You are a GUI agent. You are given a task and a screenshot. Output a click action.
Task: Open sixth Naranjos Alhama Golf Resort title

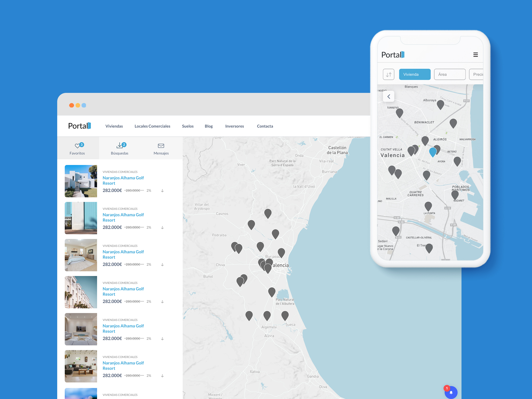(123, 366)
